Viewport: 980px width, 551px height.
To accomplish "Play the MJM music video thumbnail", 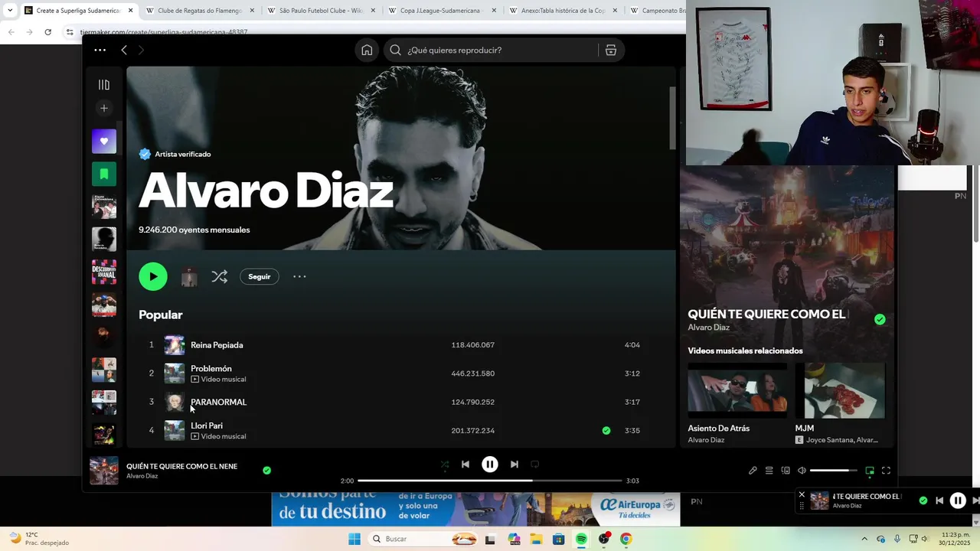I will pyautogui.click(x=841, y=390).
